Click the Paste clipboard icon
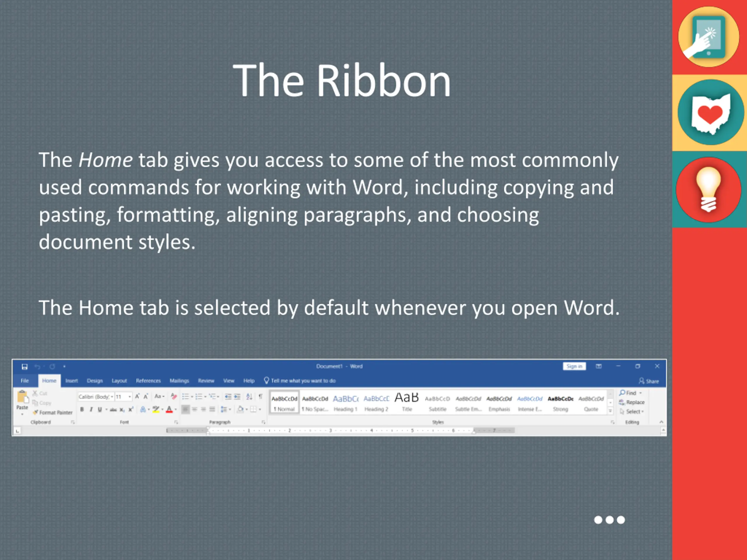 (22, 397)
